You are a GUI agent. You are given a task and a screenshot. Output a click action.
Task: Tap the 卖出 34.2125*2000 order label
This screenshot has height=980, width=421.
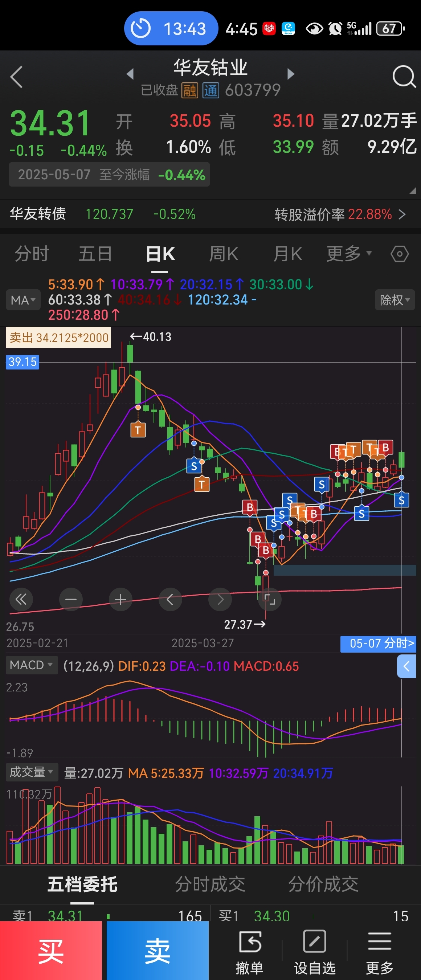click(x=58, y=338)
